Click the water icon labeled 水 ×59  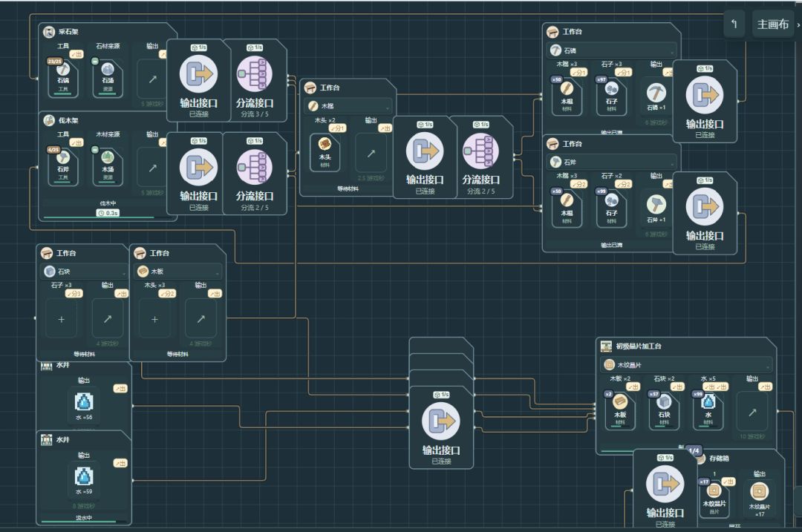84,477
